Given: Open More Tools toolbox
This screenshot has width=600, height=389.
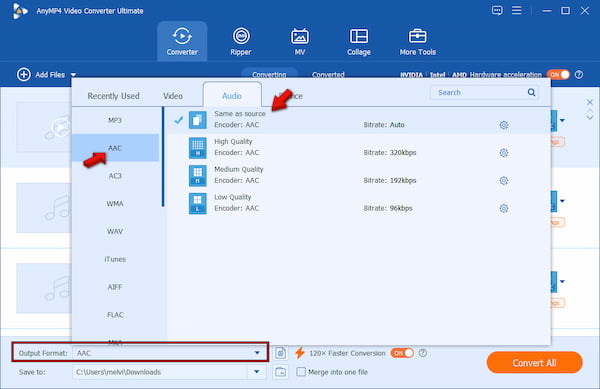Looking at the screenshot, I should coord(417,41).
